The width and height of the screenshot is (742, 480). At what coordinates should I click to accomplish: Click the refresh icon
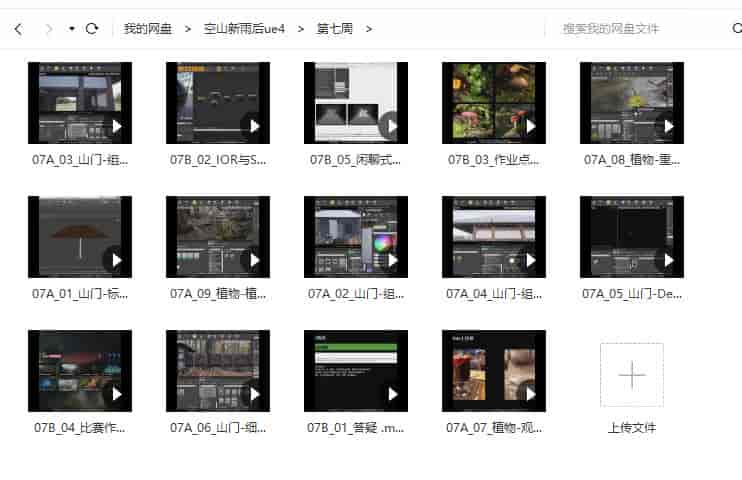(92, 29)
